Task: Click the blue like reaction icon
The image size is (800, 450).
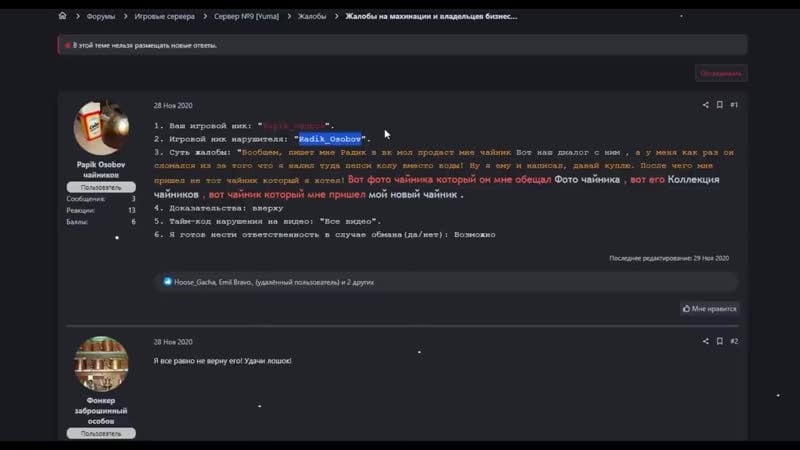Action: tap(167, 282)
